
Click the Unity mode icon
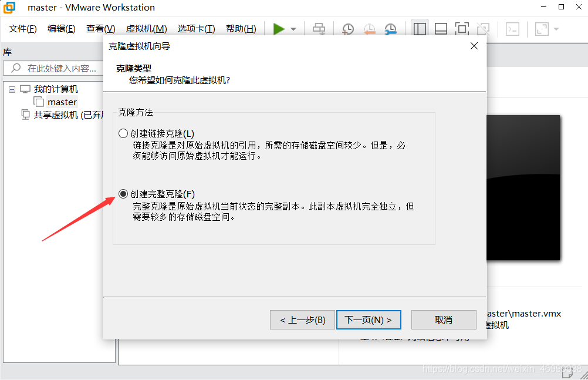coord(483,29)
